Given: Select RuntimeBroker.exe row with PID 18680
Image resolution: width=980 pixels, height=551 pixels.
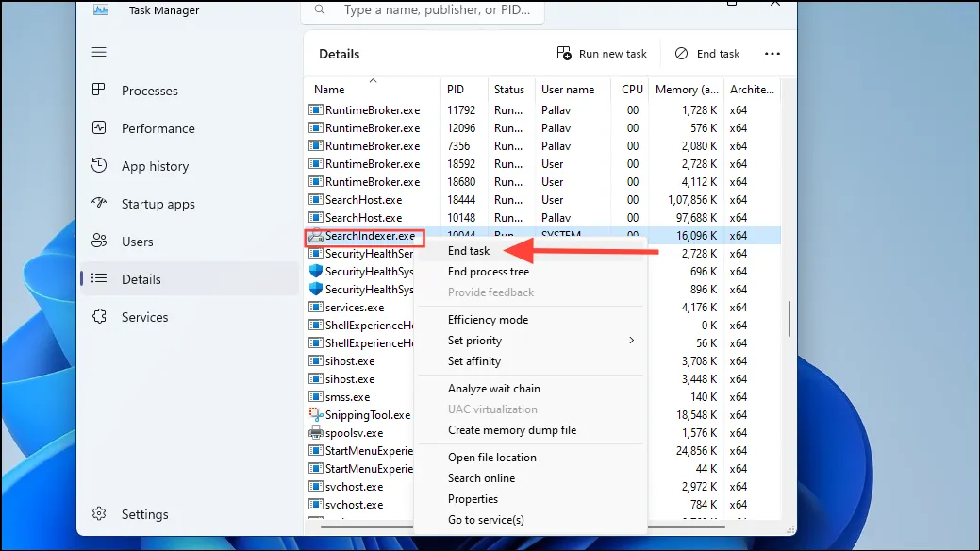Looking at the screenshot, I should coord(542,182).
